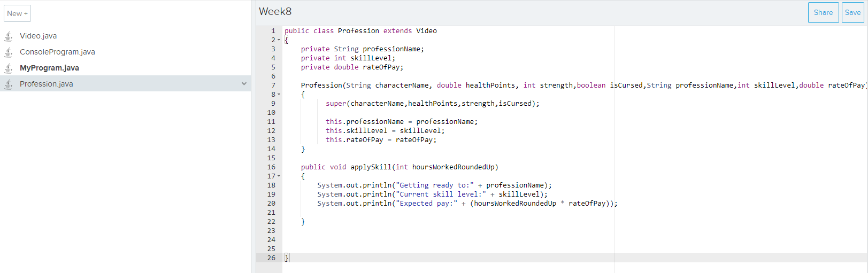The width and height of the screenshot is (868, 273).
Task: Click the Java icon beside Video.java
Action: pyautogui.click(x=9, y=36)
